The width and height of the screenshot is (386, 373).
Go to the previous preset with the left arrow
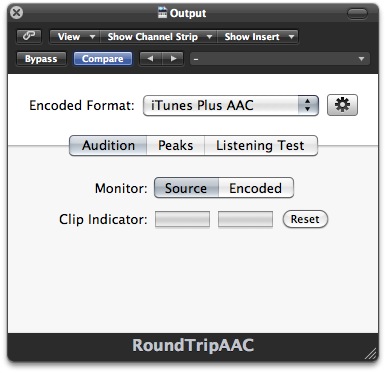click(150, 59)
